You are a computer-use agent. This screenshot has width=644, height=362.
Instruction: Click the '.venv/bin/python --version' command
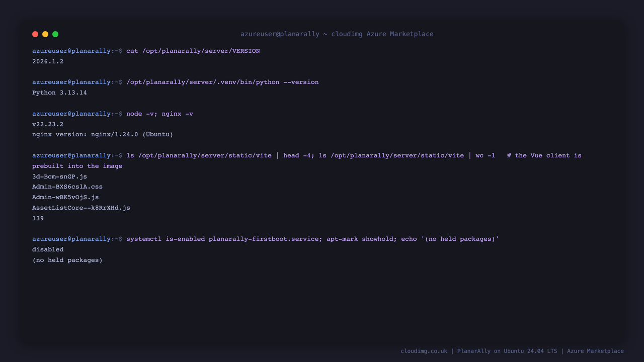(x=222, y=82)
